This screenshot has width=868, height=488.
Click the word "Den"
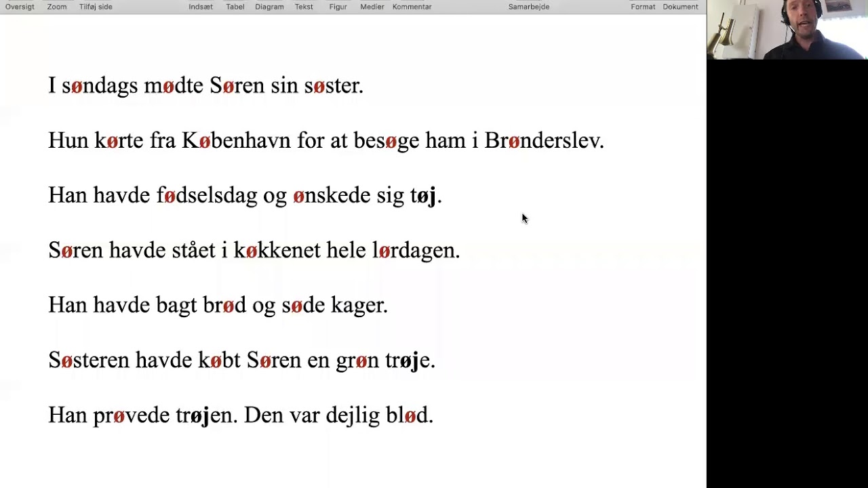point(264,415)
